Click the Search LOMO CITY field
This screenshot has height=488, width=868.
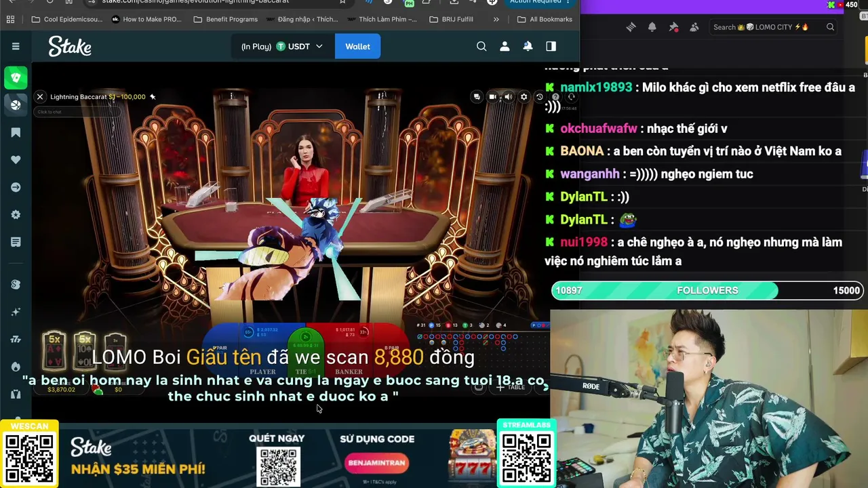tap(773, 27)
